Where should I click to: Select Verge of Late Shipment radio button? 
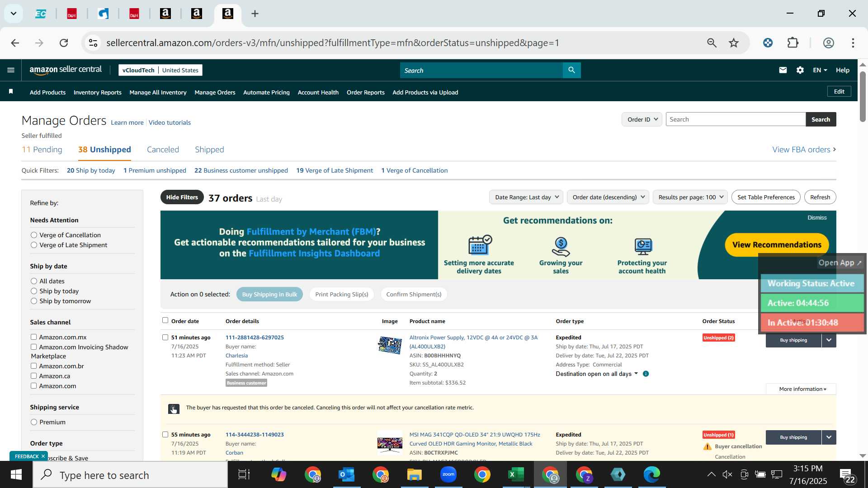(34, 245)
